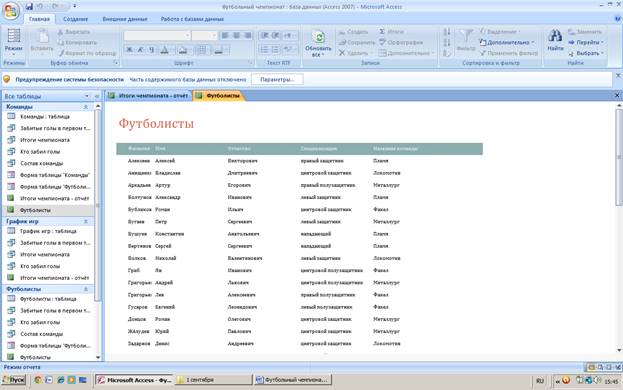Click the Пуск start button
The width and height of the screenshot is (623, 390).
[14, 380]
